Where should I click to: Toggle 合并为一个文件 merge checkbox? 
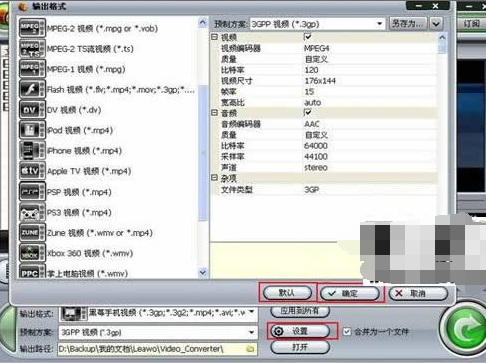(347, 332)
